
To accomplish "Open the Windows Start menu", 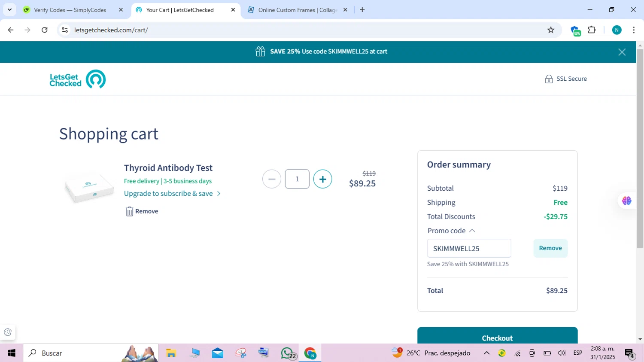I will pyautogui.click(x=12, y=353).
